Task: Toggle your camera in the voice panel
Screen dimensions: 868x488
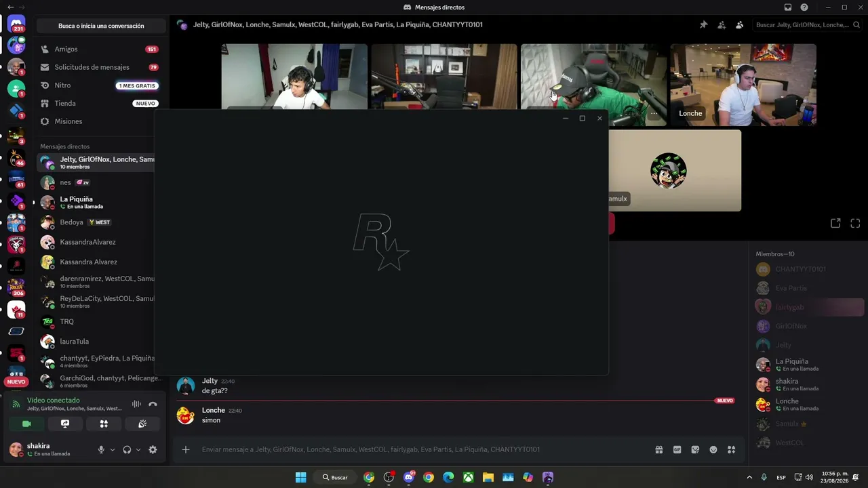Action: [x=26, y=424]
